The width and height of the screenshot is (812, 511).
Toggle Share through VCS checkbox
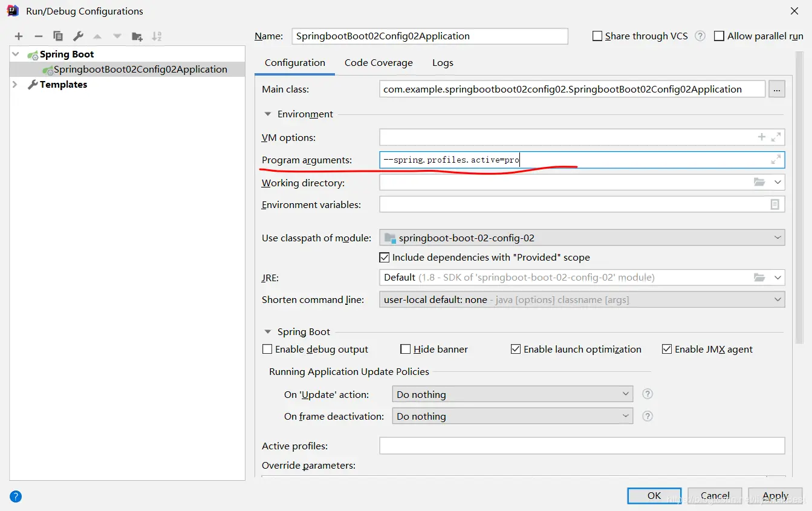[x=597, y=36]
